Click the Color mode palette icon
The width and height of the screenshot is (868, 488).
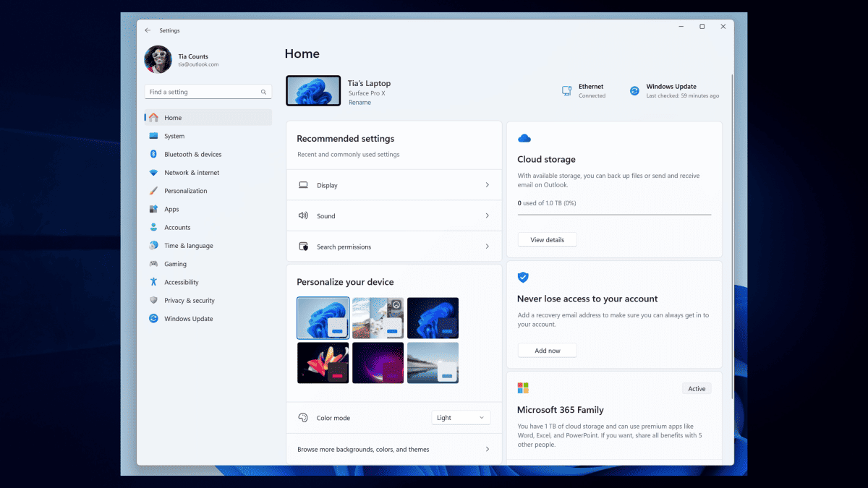point(303,418)
